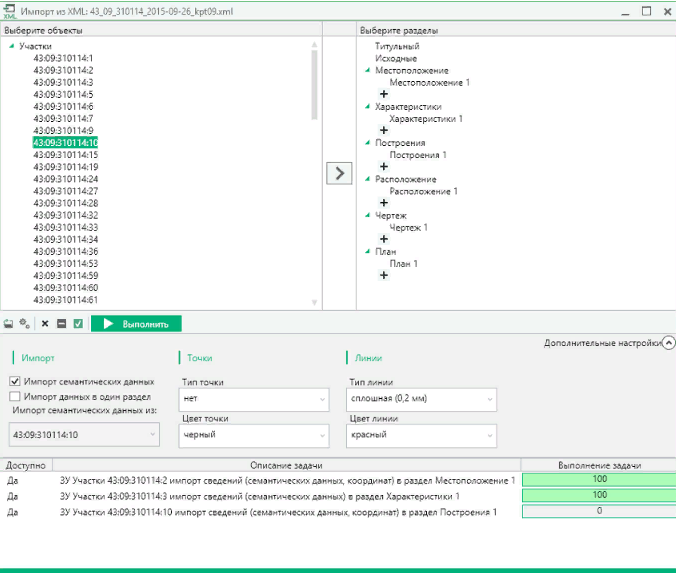
Task: Add a section with plus under Местоположение 1
Action: point(384,94)
